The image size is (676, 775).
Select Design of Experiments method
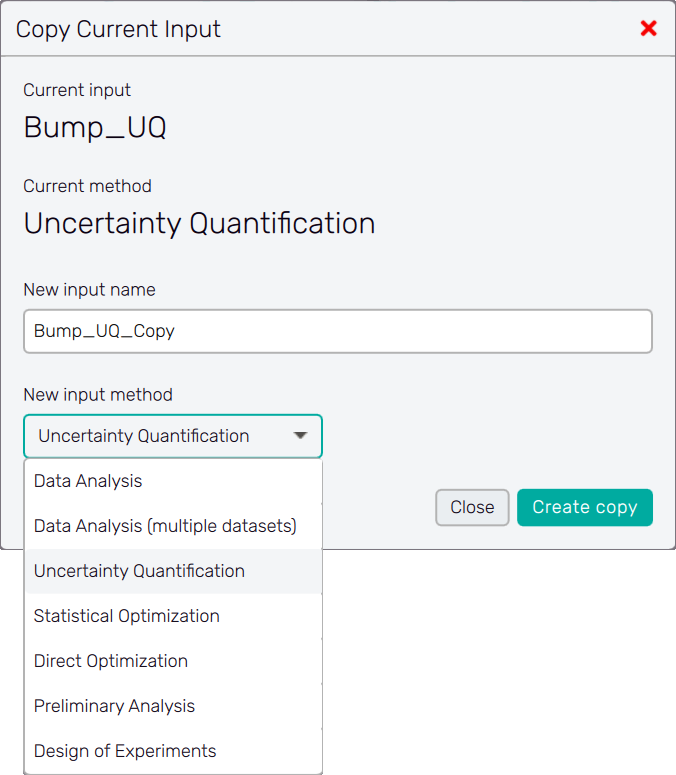(x=125, y=751)
